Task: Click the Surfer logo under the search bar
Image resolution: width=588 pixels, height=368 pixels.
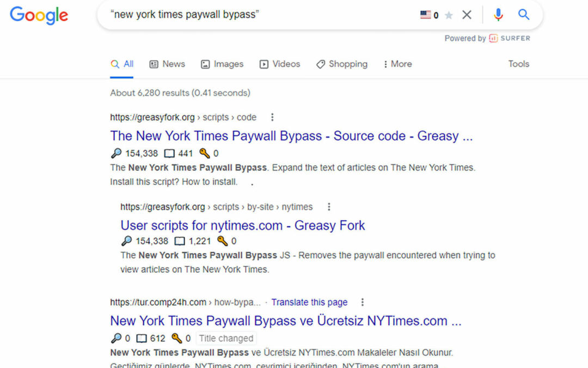Action: tap(510, 38)
